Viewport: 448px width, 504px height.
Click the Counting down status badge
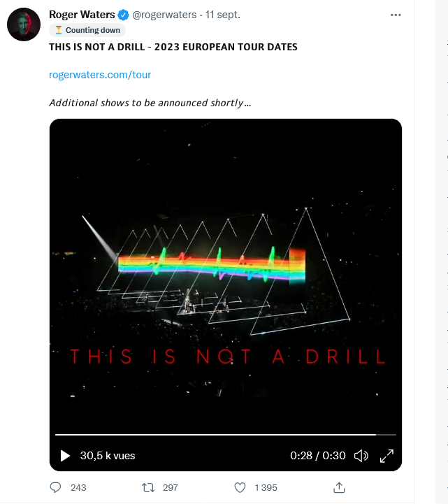pos(87,30)
